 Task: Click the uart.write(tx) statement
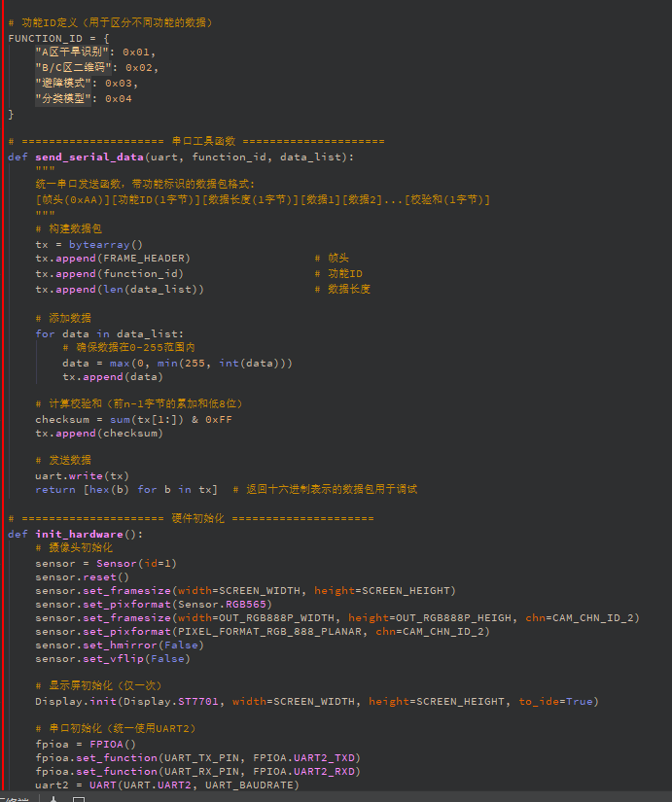pos(82,475)
